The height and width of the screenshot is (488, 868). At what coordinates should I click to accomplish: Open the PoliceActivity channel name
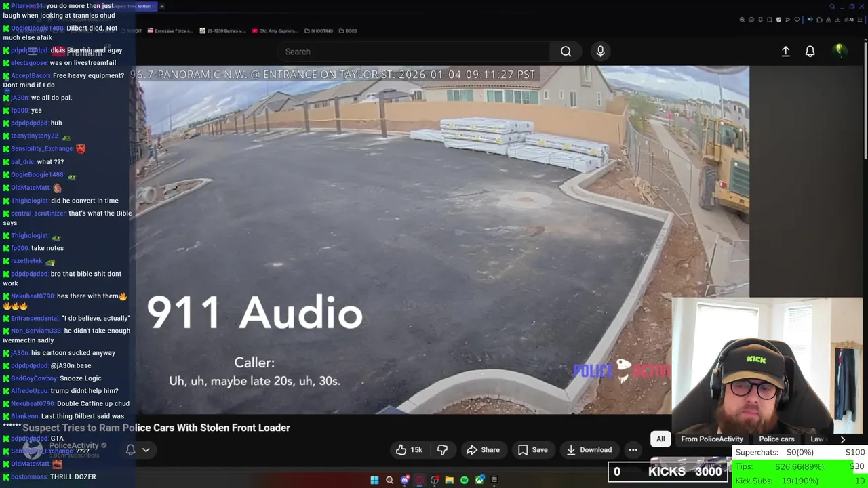pyautogui.click(x=73, y=445)
